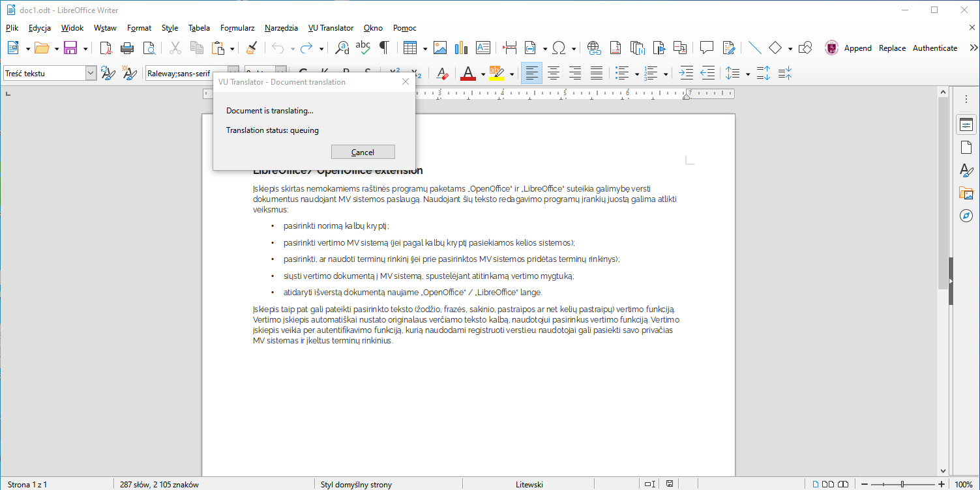Open the font color dropdown arrow
Image resolution: width=980 pixels, height=490 pixels.
[x=483, y=74]
